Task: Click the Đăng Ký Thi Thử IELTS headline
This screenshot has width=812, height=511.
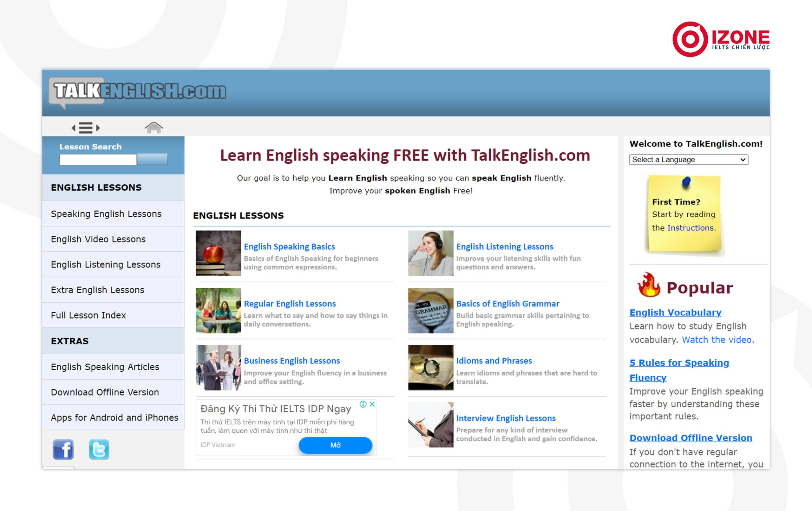Action: (276, 409)
